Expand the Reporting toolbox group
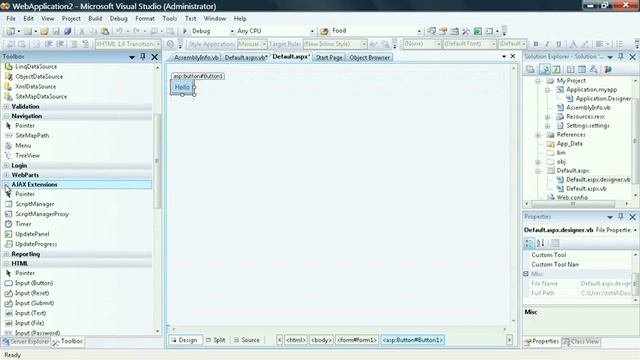This screenshot has width=640, height=360. tap(7, 254)
